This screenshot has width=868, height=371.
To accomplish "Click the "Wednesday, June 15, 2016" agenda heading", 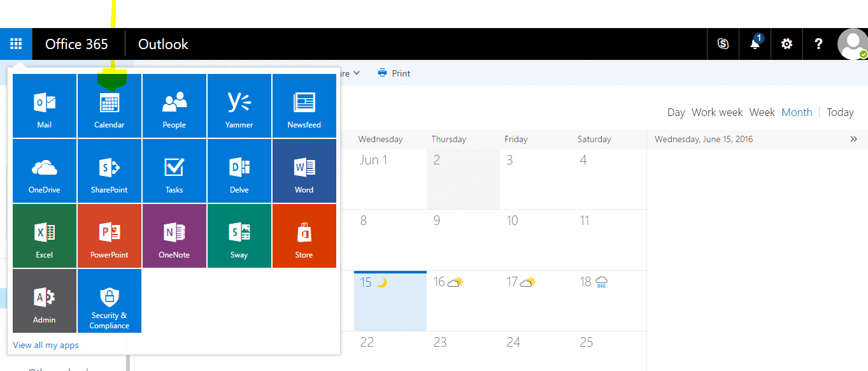I will tap(704, 139).
